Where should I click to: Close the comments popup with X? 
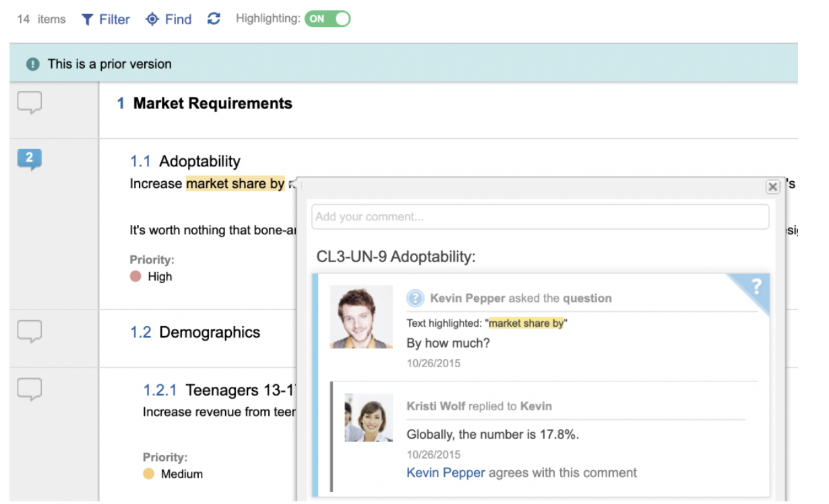772,187
